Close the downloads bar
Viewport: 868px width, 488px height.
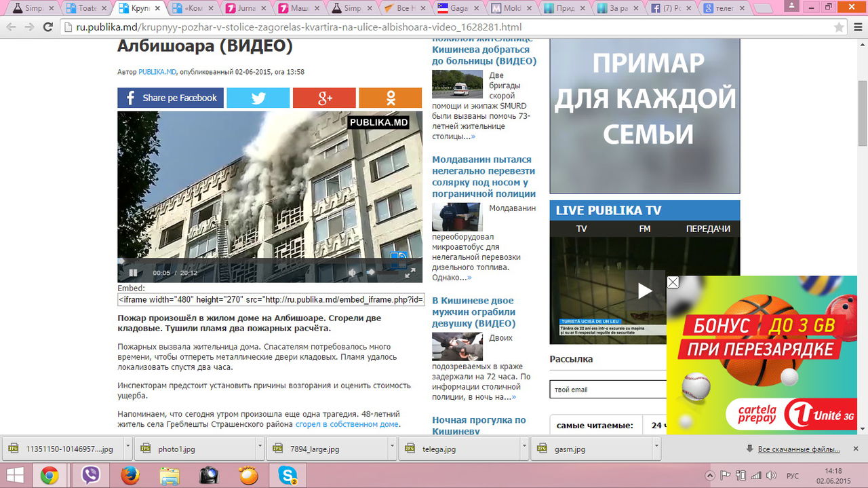click(x=856, y=449)
